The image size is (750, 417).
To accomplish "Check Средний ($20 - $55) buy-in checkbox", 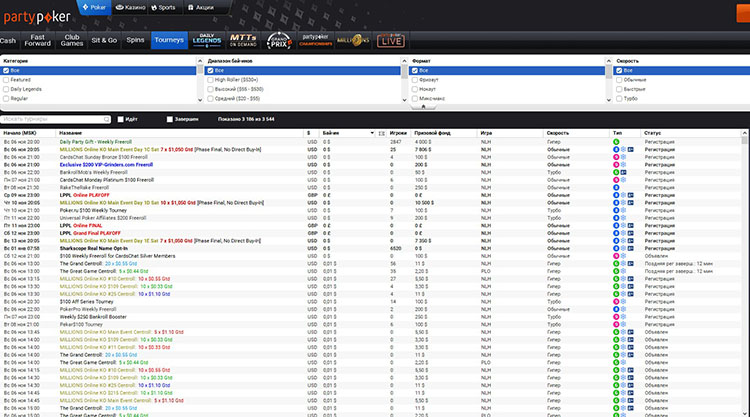I will tap(210, 99).
